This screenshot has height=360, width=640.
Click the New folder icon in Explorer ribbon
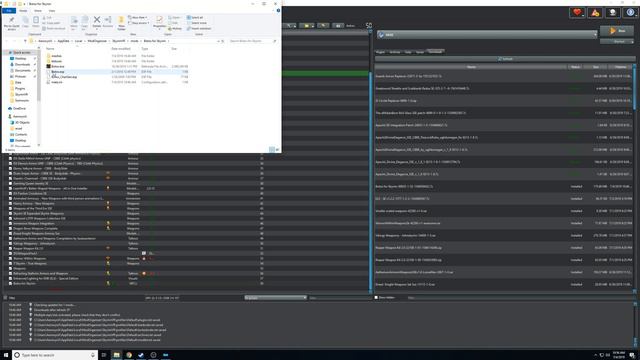[121, 23]
